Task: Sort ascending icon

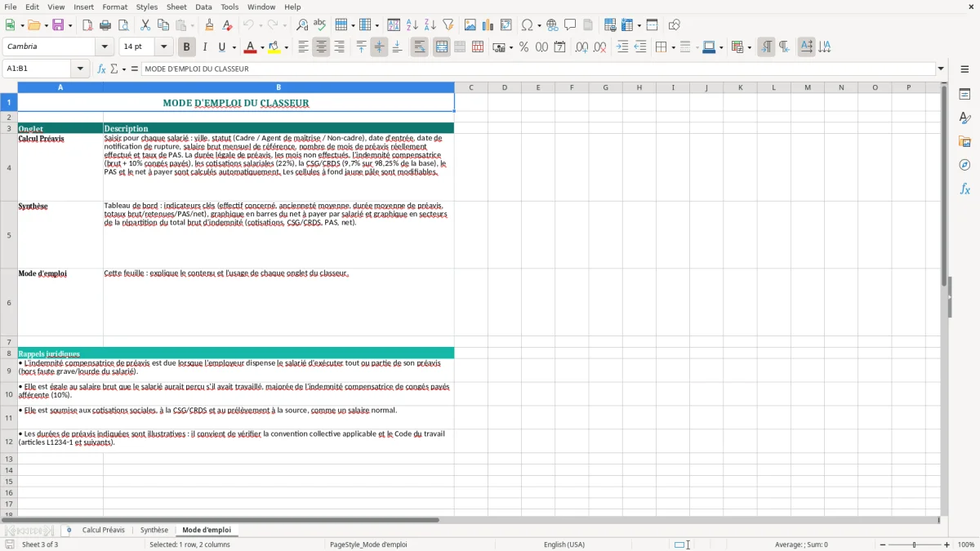Action: pos(412,25)
